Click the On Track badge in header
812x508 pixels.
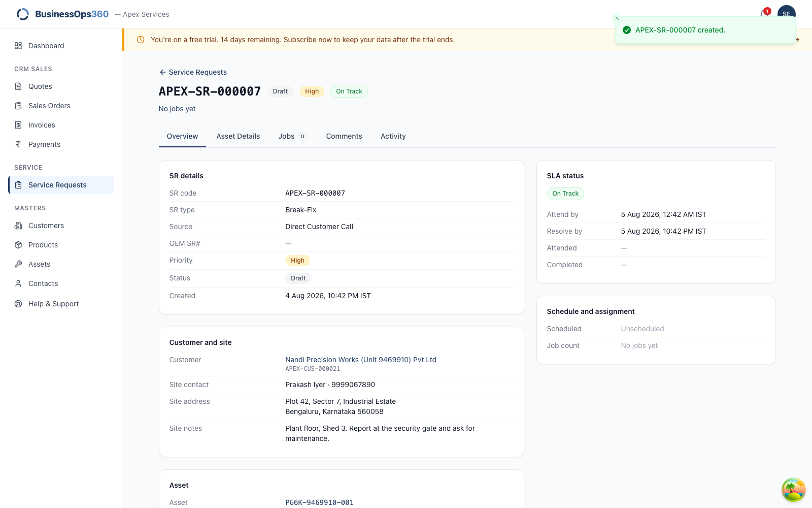click(x=349, y=91)
